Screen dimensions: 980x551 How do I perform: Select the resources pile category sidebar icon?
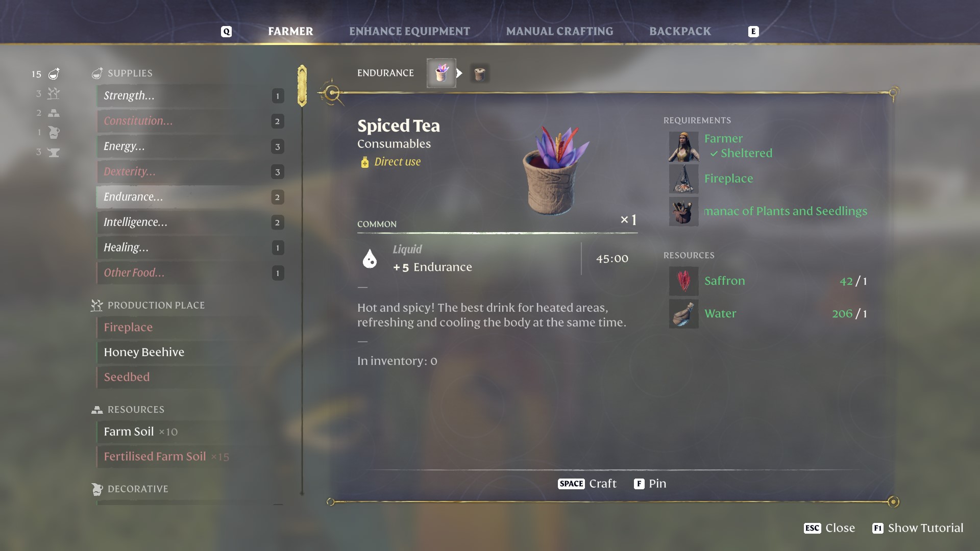coord(54,113)
